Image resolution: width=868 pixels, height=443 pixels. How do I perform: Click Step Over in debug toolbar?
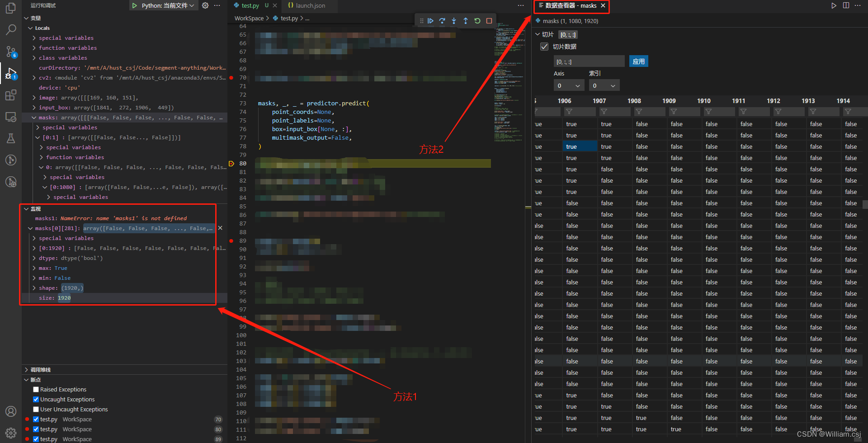(442, 21)
